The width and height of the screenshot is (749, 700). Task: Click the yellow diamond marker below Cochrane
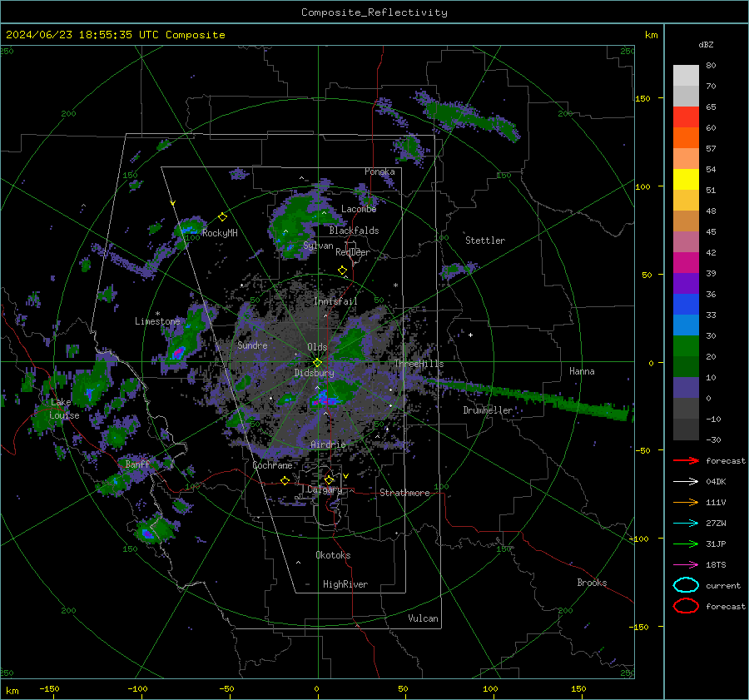285,480
